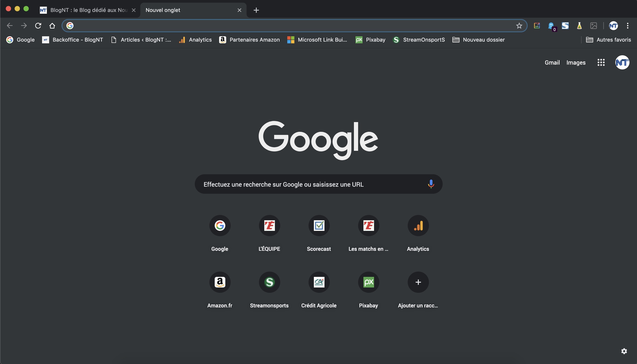Open the customize page gear icon

click(x=624, y=351)
